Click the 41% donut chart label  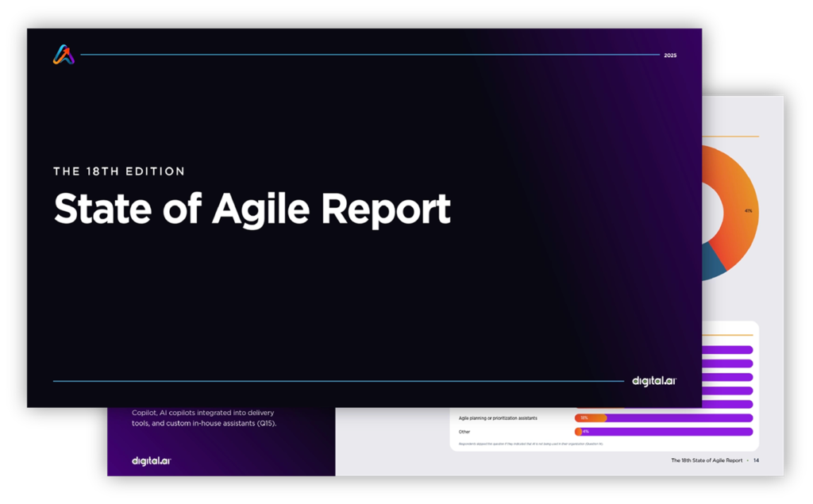coord(748,211)
